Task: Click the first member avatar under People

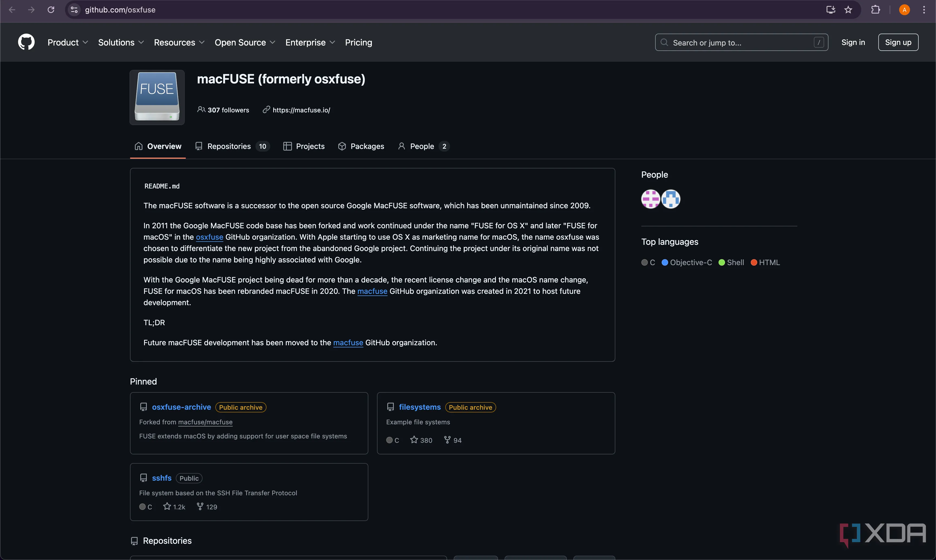Action: coord(651,199)
